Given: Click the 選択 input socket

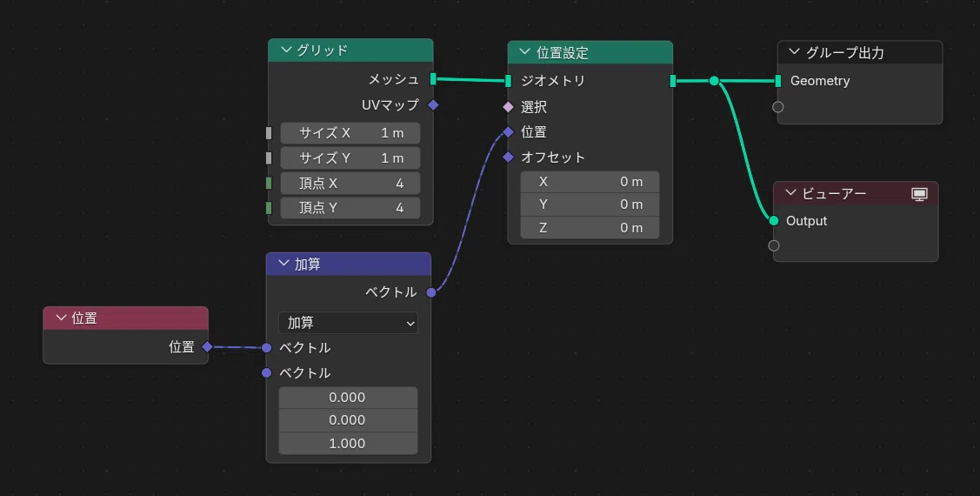Looking at the screenshot, I should [508, 107].
